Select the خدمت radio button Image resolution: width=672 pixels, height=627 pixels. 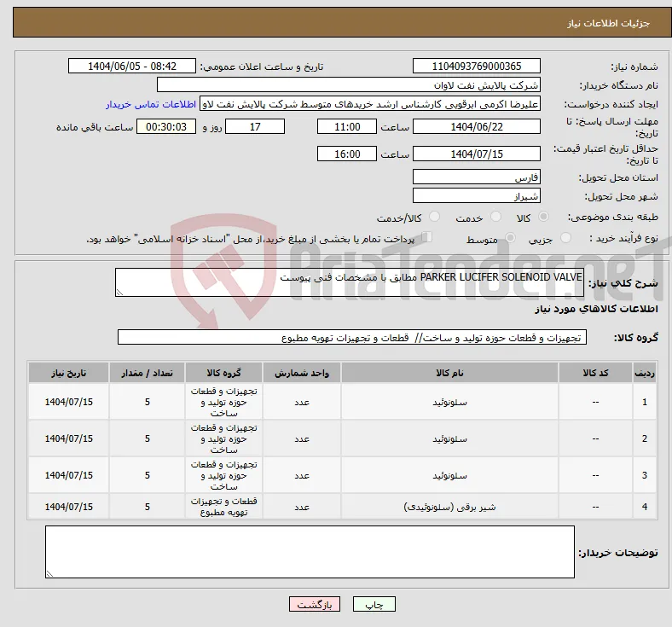(495, 217)
